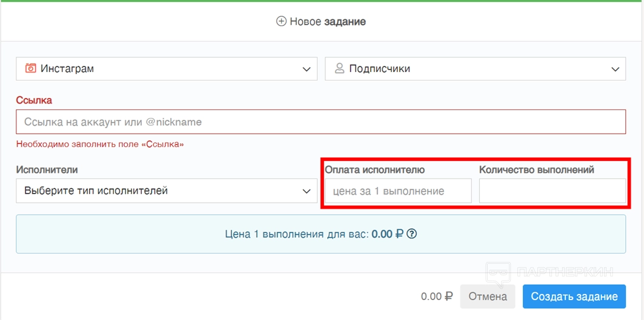Screen dimensions: 644x320
Task: Expand the Подписчики dropdown via its chevron
Action: [x=614, y=69]
